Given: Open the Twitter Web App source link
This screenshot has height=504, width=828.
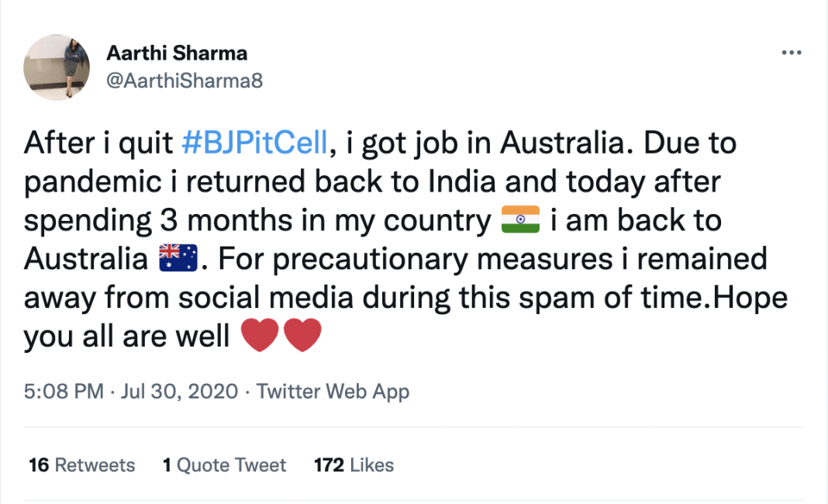Looking at the screenshot, I should [333, 392].
